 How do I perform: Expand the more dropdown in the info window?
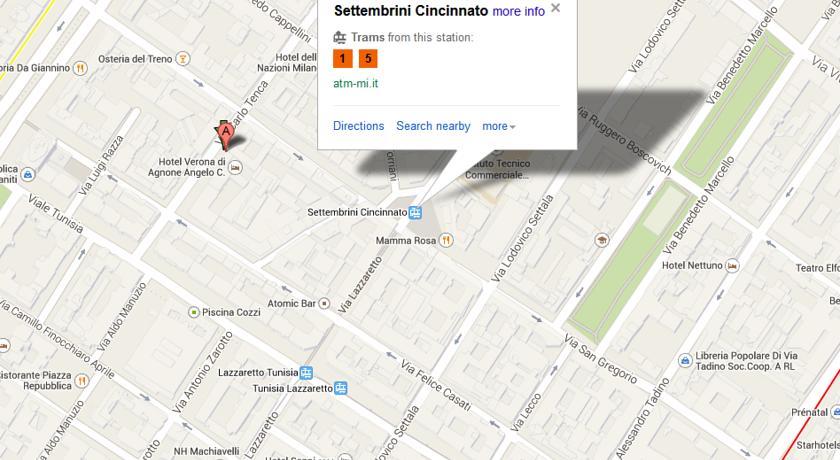(x=498, y=126)
